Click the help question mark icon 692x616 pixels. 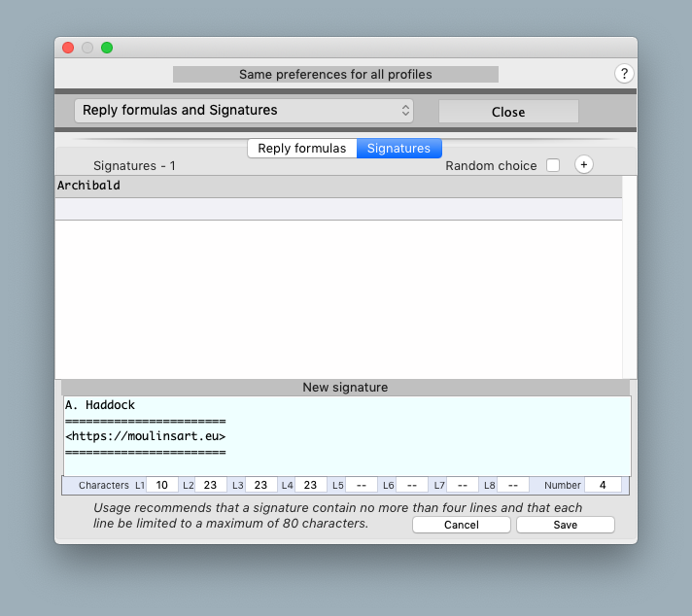point(624,74)
